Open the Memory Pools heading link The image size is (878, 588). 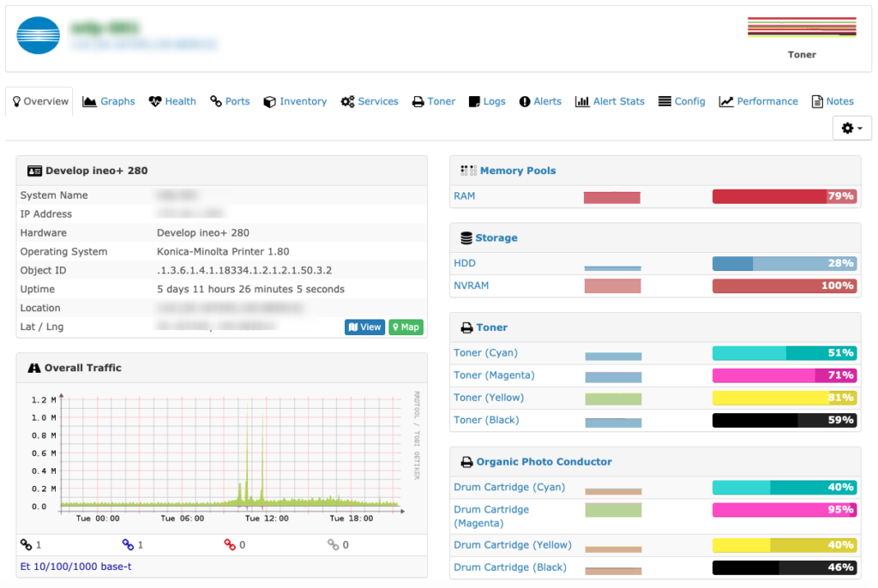tap(518, 171)
